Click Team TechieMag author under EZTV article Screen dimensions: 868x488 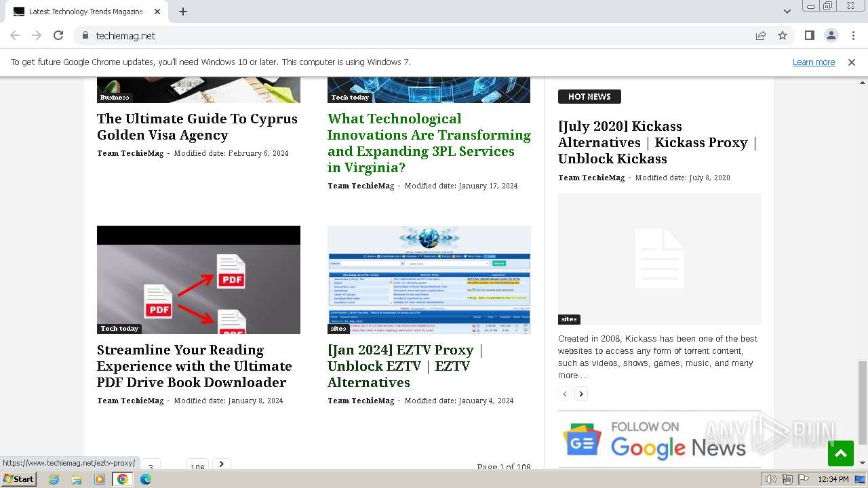point(361,401)
